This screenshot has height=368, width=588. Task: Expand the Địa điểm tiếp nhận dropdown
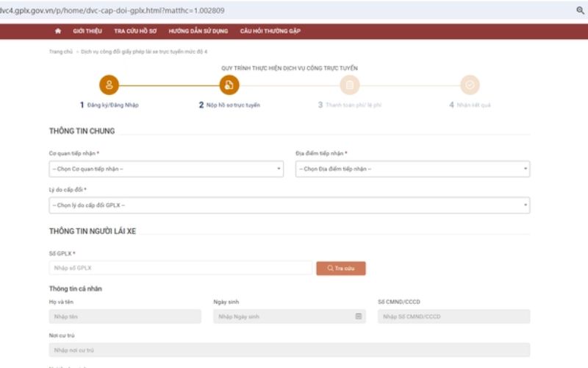(x=412, y=169)
